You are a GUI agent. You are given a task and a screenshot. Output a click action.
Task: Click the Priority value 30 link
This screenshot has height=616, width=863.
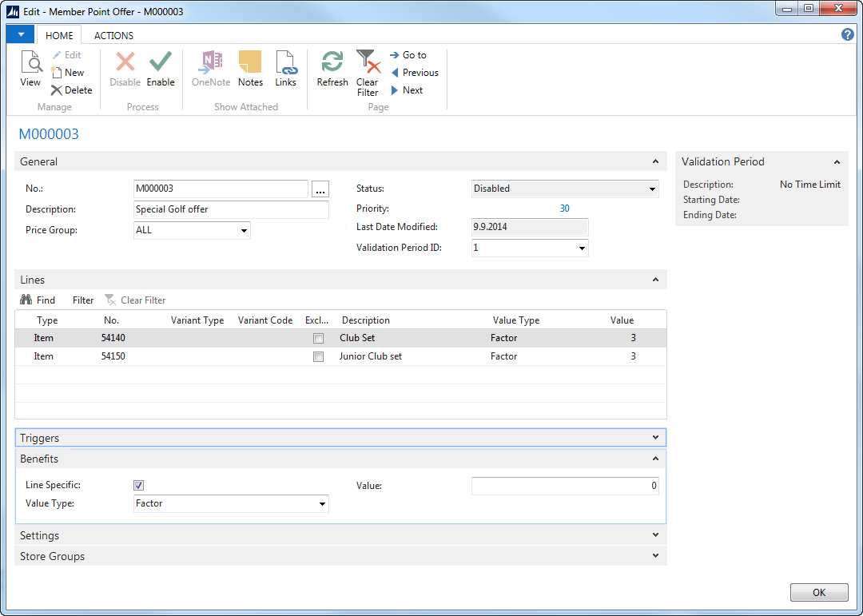tap(564, 209)
